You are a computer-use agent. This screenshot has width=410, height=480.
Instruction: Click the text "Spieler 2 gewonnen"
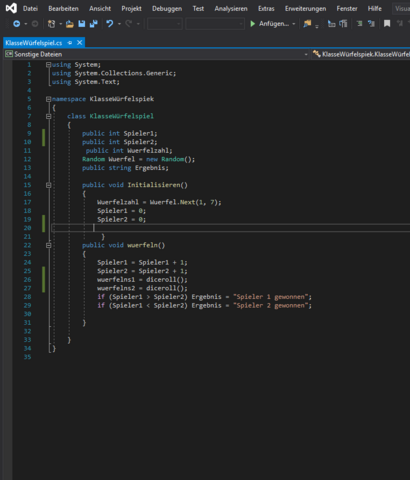(271, 306)
